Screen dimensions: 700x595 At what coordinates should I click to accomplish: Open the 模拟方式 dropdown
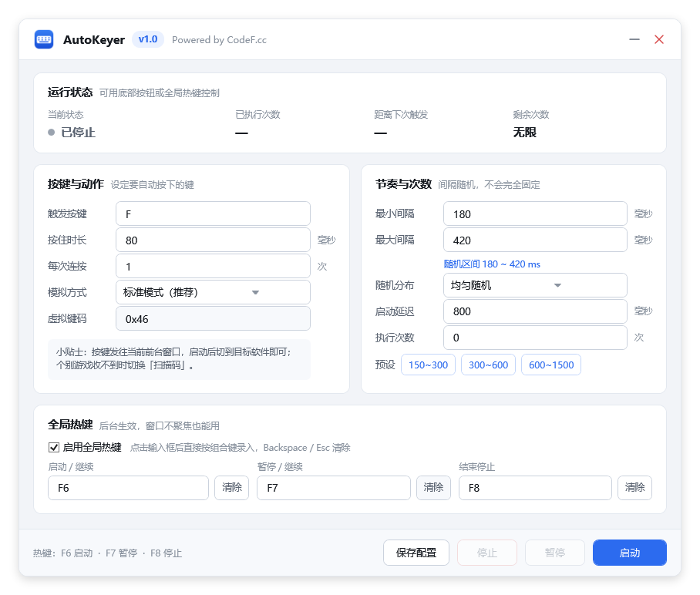coord(213,292)
